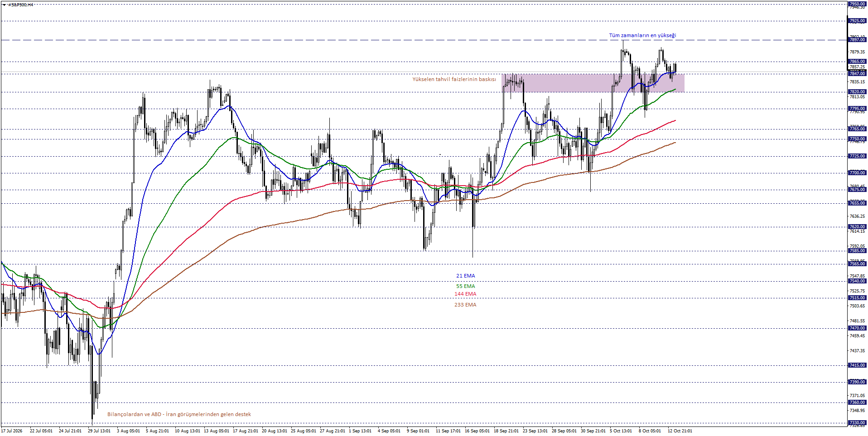Click the '1 Sep 13:01' time axis label
Viewport: 868px width, 436px height.
tap(360, 431)
